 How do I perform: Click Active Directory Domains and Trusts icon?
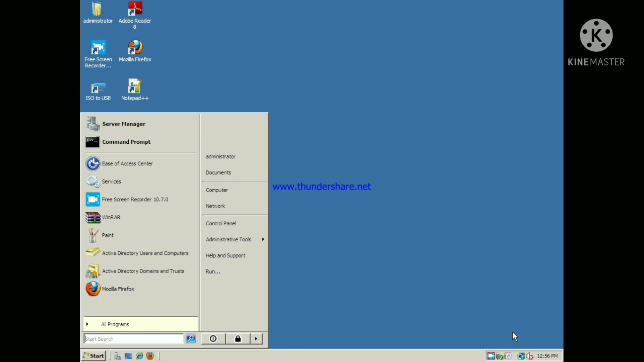(x=93, y=271)
